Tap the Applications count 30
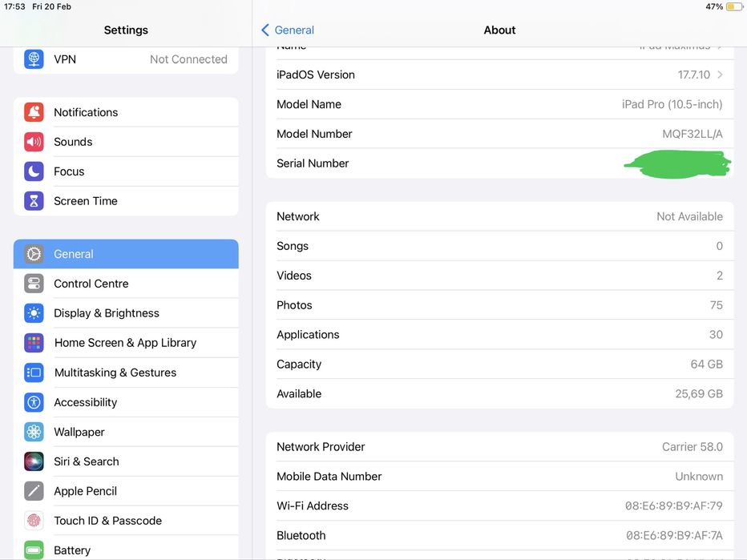747x560 pixels. 716,335
